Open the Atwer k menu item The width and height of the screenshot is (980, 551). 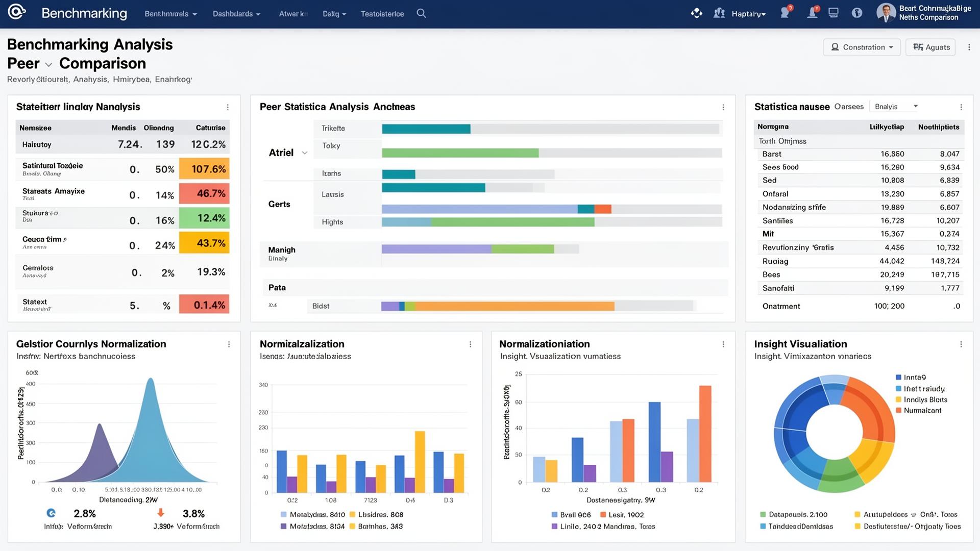click(x=293, y=14)
